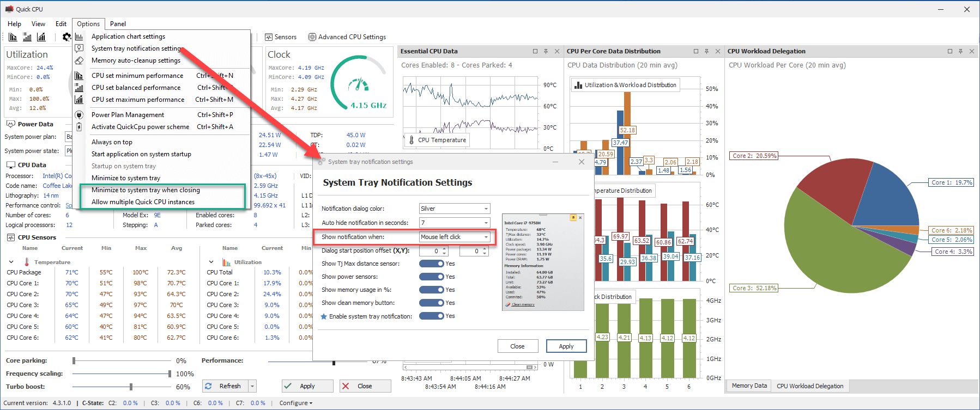This screenshot has width=980, height=410.
Task: Toggle Show clean memory button switch
Action: tap(432, 303)
